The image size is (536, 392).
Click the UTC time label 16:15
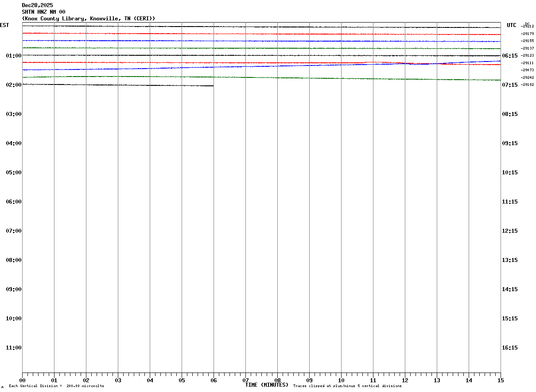point(510,348)
